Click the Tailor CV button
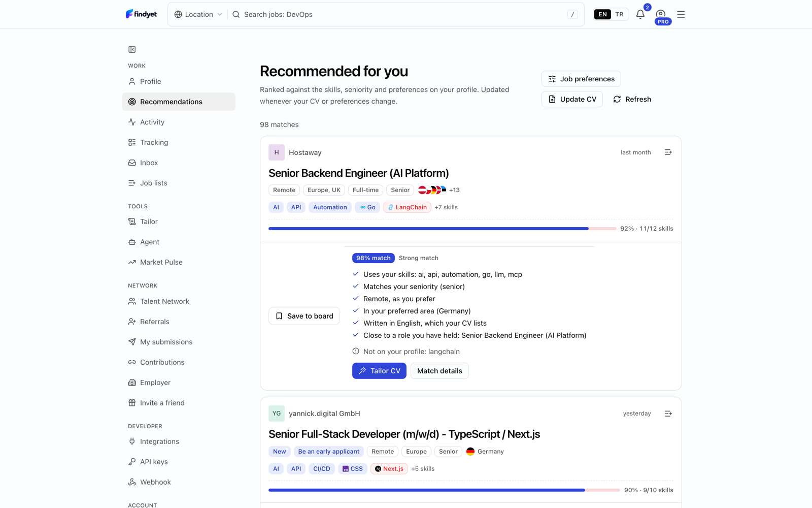812x508 pixels. click(x=379, y=371)
